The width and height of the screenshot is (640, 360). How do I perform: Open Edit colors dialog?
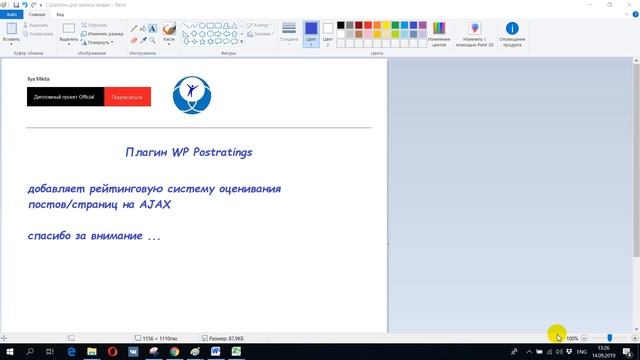coord(439,33)
